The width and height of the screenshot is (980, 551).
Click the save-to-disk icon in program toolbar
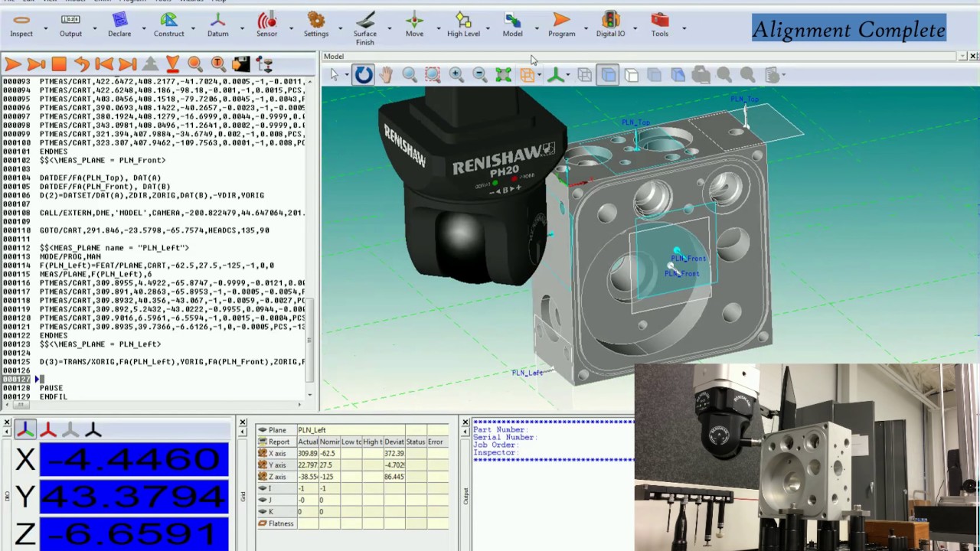click(x=240, y=64)
